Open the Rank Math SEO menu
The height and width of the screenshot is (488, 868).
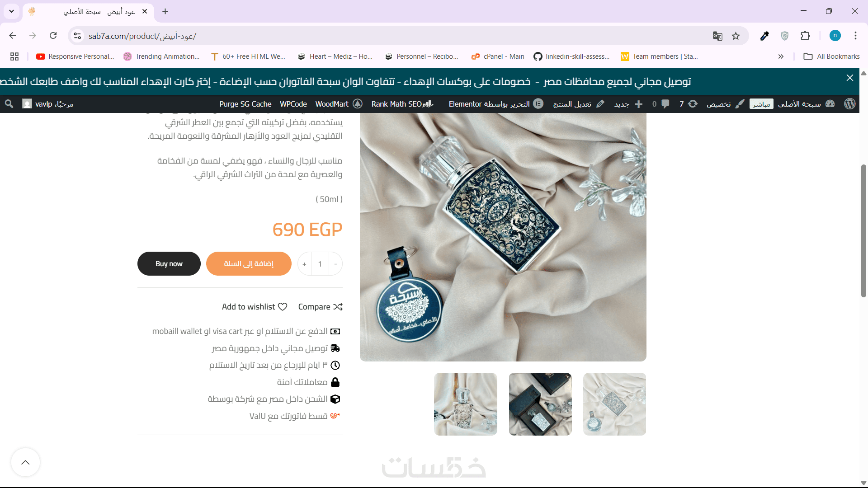[402, 104]
